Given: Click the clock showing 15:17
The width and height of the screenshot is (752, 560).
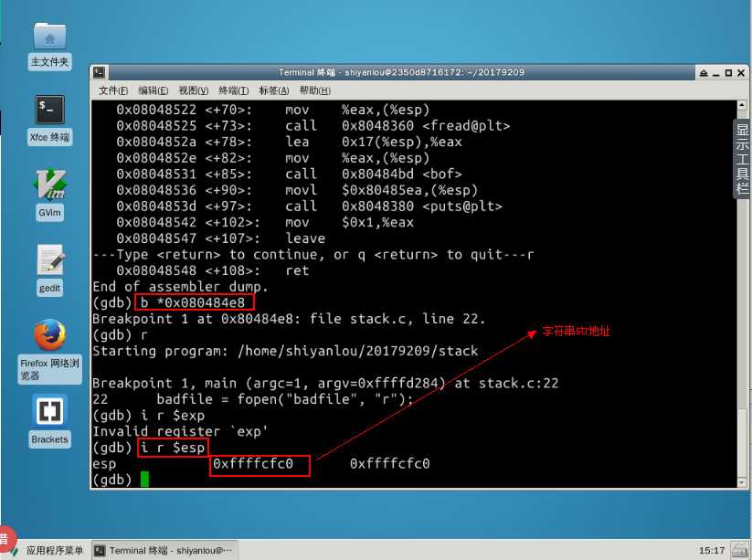Looking at the screenshot, I should tap(712, 551).
